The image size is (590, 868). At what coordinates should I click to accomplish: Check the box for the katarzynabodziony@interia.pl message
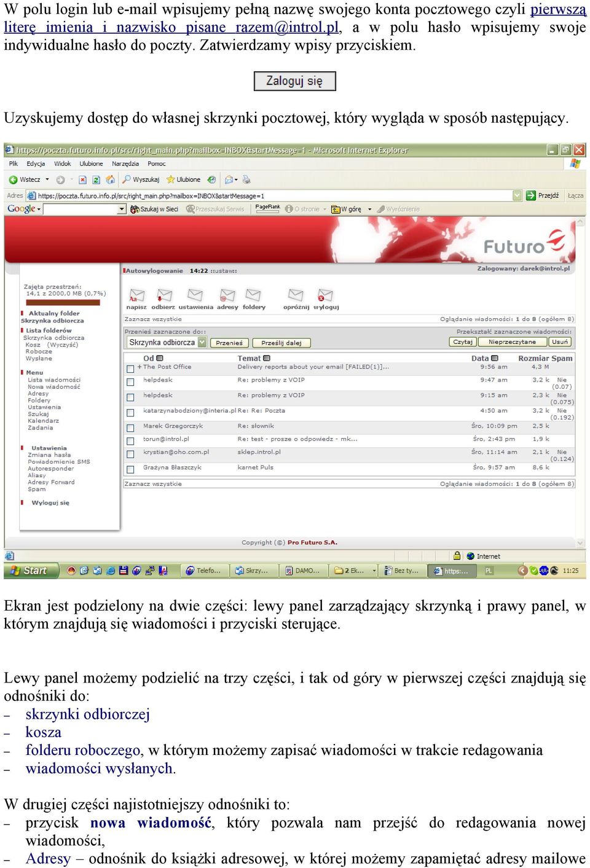(x=130, y=413)
